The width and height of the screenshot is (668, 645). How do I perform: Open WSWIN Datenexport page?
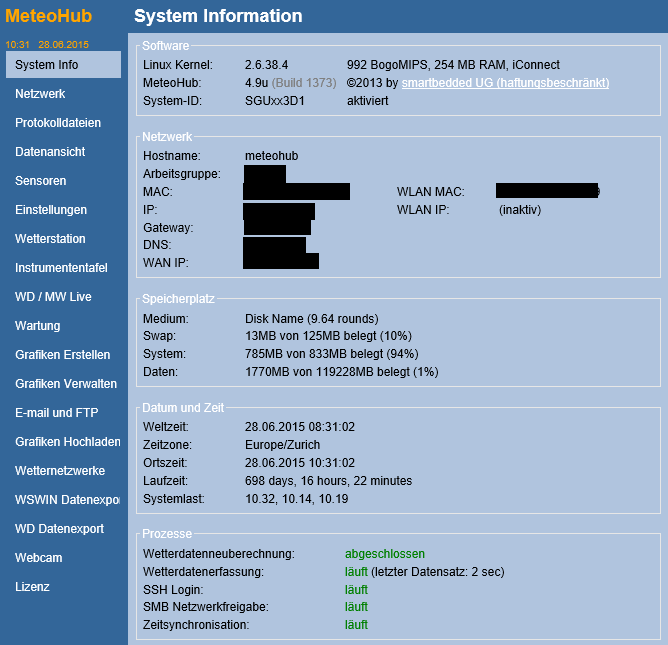point(67,500)
